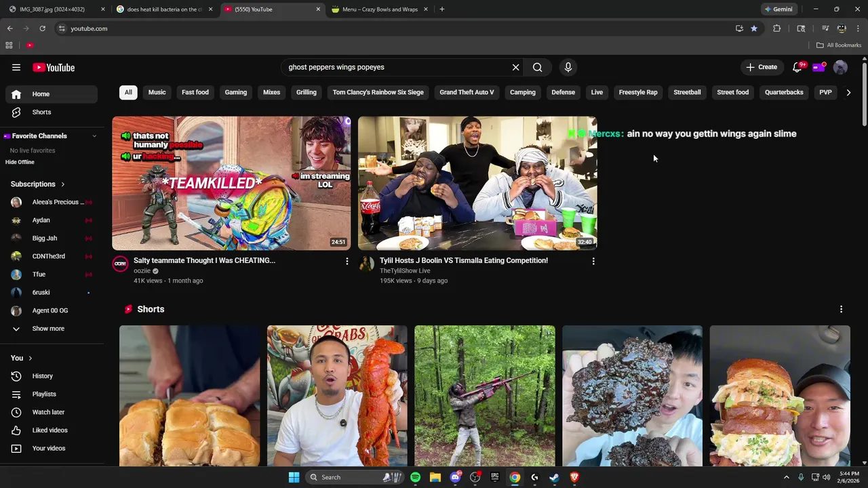Open the Home icon in the sidebar
Viewport: 868px width, 488px height.
pos(16,94)
